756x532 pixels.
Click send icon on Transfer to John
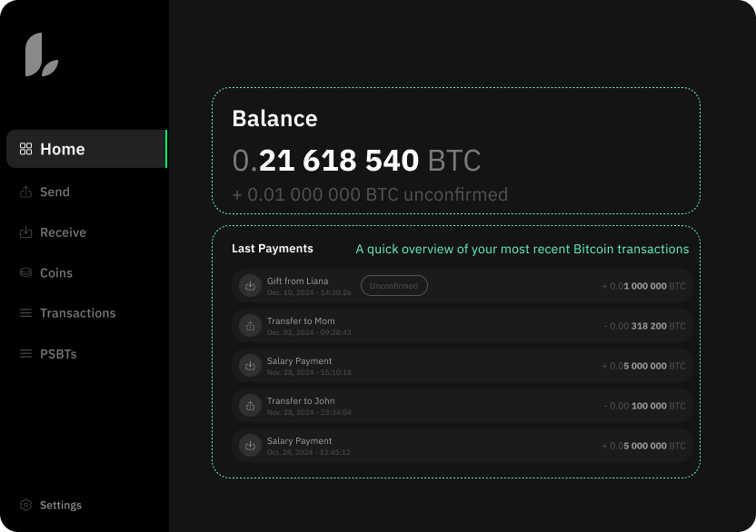click(250, 406)
